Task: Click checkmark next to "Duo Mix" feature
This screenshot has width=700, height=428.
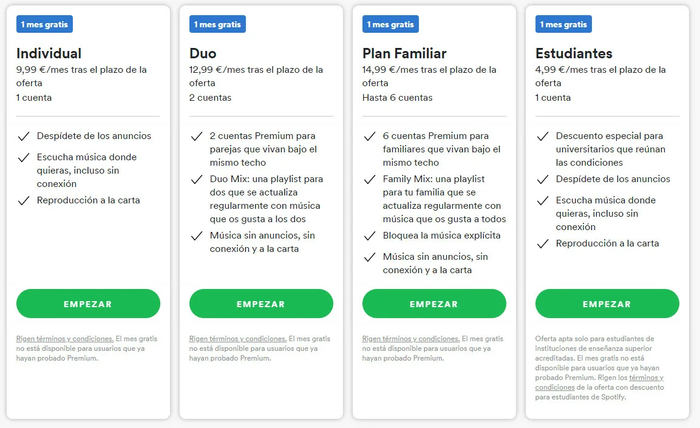Action: click(x=196, y=179)
